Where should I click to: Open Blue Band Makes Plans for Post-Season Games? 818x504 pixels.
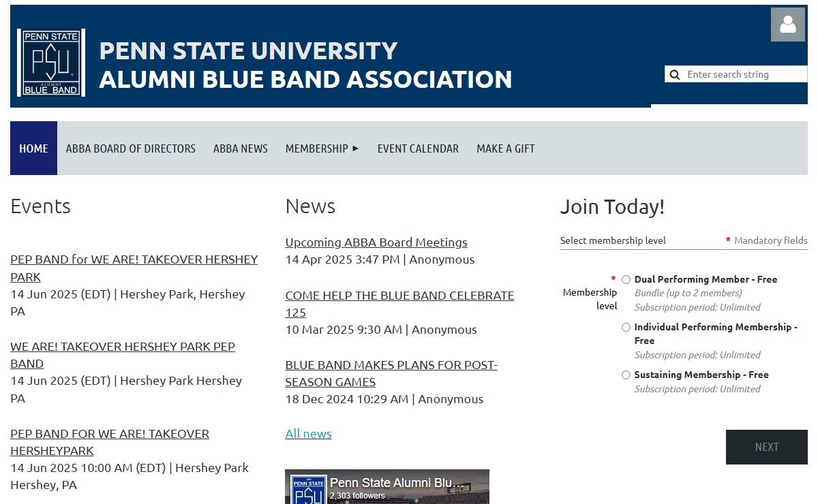click(x=391, y=373)
